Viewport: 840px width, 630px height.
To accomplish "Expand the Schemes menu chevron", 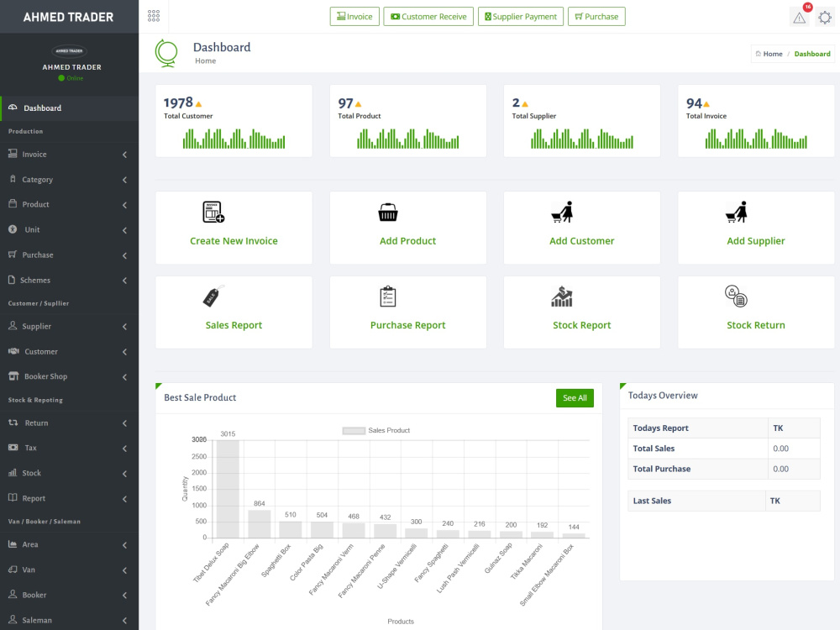I will (x=125, y=281).
